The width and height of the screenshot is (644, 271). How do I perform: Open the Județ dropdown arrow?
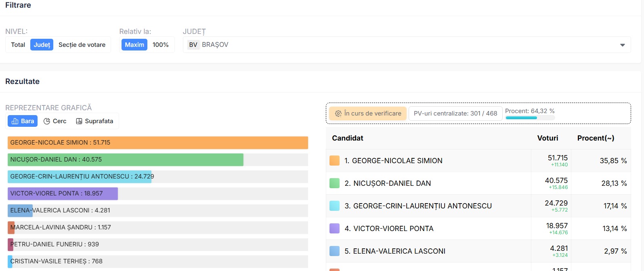(x=622, y=45)
